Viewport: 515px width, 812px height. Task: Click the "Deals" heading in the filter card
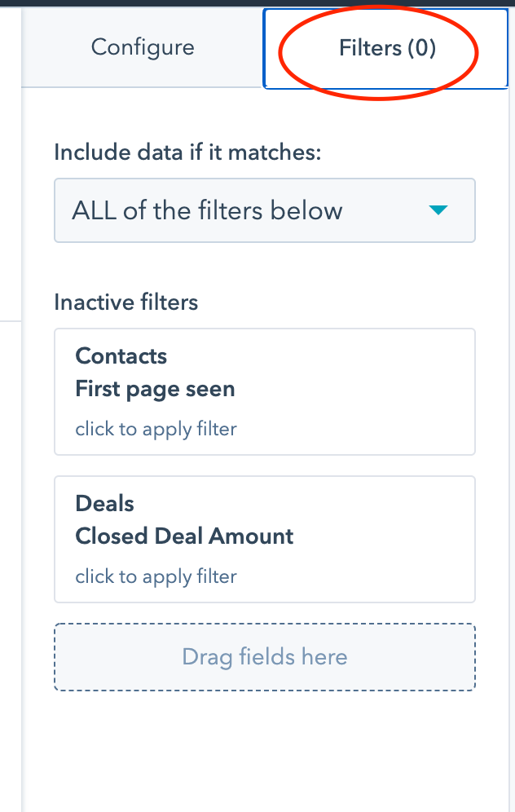104,504
